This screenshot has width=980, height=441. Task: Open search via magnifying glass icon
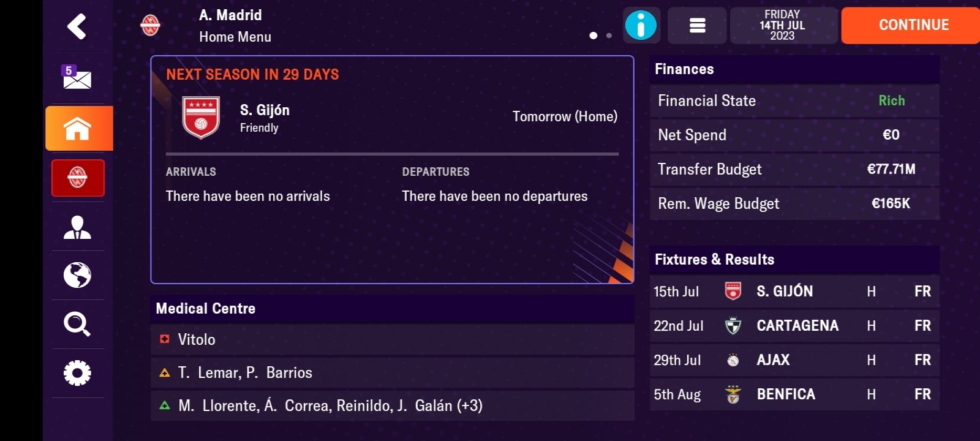click(77, 325)
